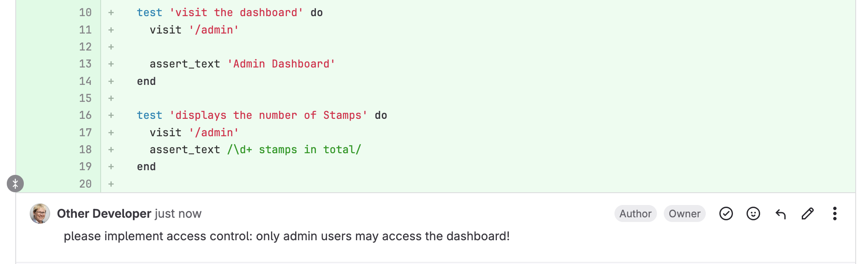Click the 'visit the dashboard' test line
The height and width of the screenshot is (264, 868).
tap(229, 13)
